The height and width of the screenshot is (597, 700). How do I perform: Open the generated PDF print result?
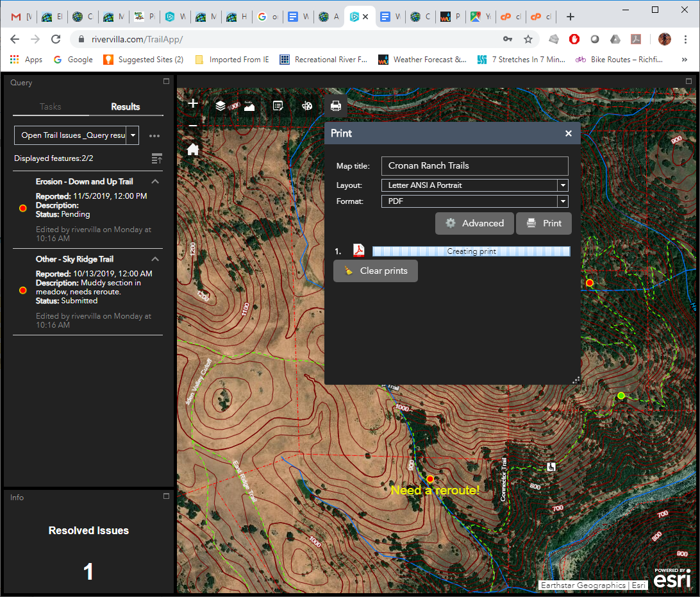[358, 251]
